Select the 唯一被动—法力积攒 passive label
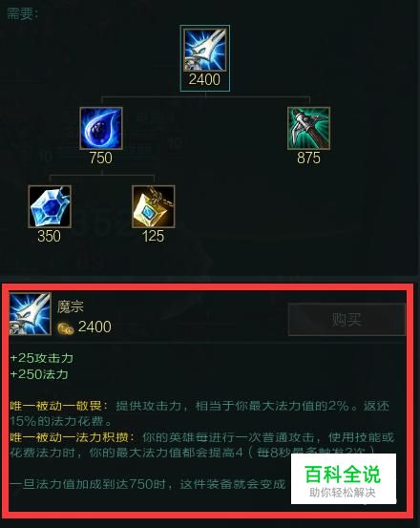 point(72,437)
